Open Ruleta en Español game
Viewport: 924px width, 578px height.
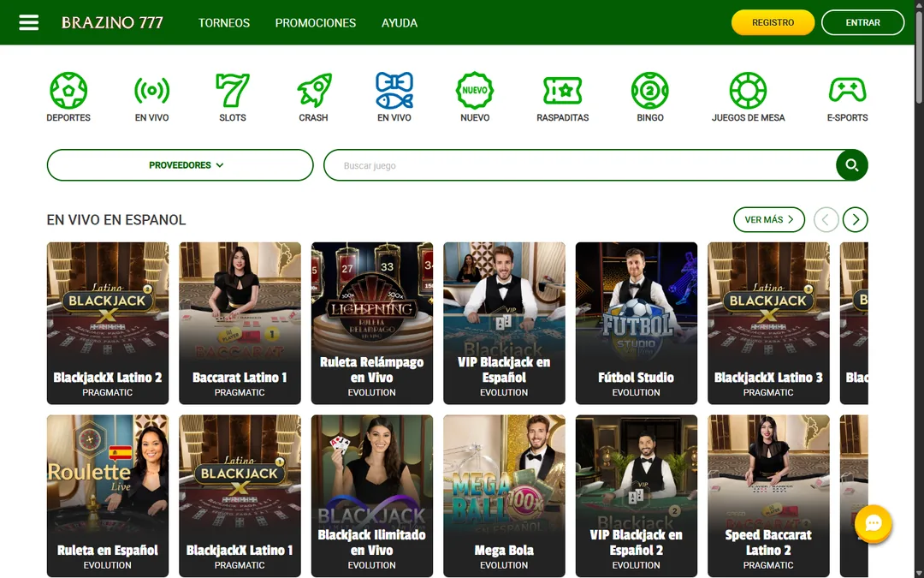click(107, 496)
